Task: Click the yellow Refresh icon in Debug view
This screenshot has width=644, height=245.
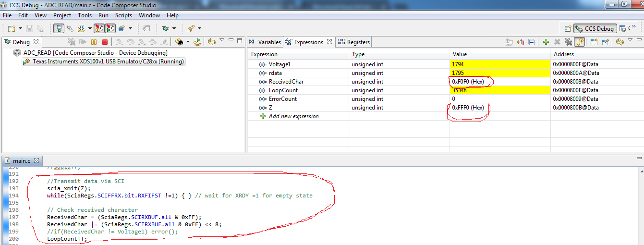Action: [x=211, y=42]
